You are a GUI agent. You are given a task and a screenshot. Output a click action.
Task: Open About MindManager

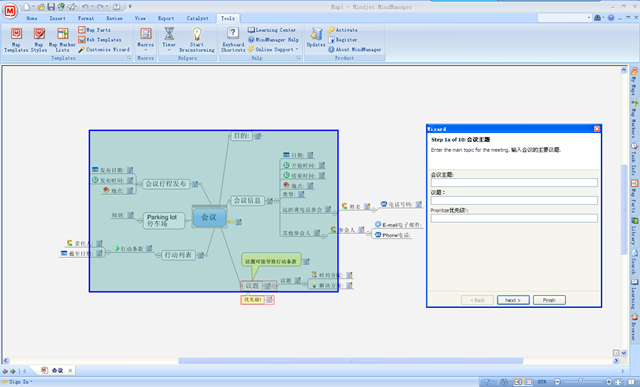tap(355, 49)
